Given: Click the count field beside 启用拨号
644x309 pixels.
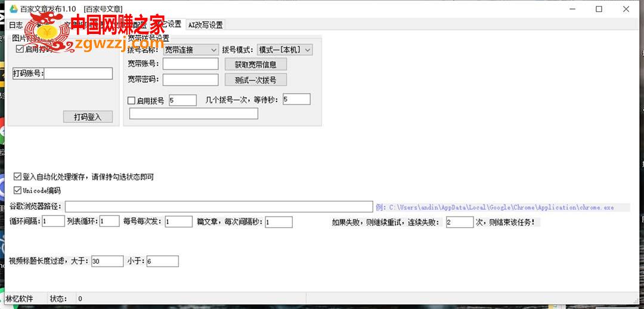Looking at the screenshot, I should [x=182, y=100].
